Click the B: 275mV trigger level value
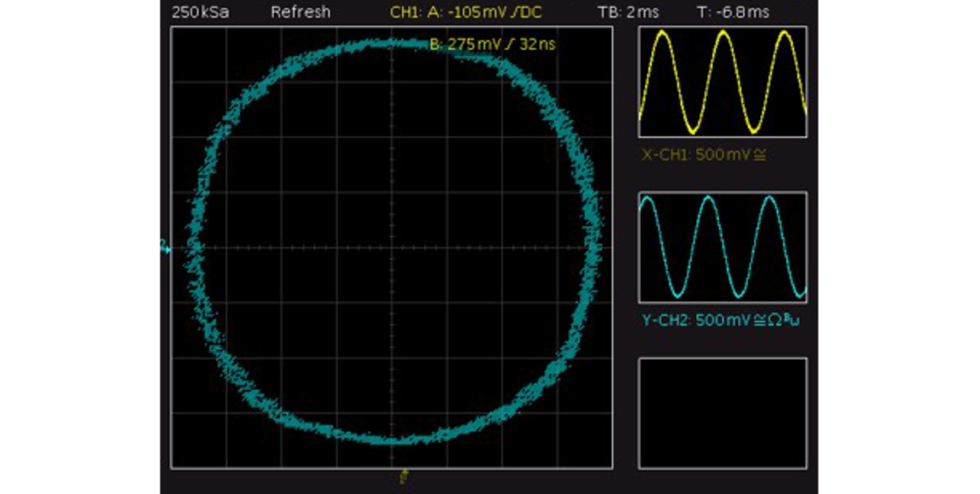 click(x=471, y=44)
